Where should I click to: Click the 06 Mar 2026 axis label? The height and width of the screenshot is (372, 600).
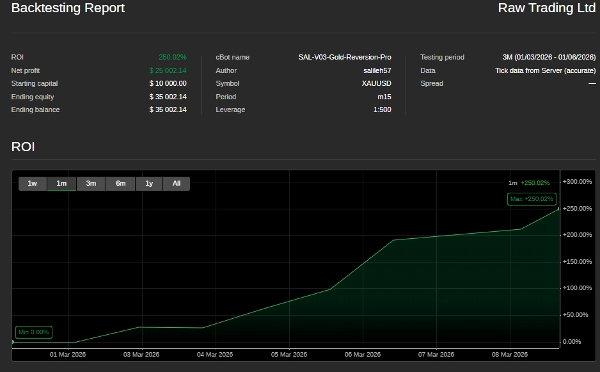pos(362,355)
